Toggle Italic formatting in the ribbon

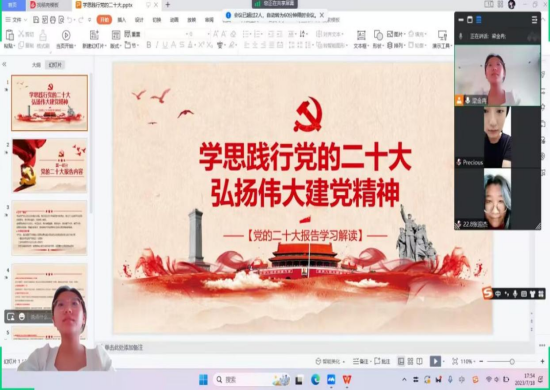click(x=157, y=45)
